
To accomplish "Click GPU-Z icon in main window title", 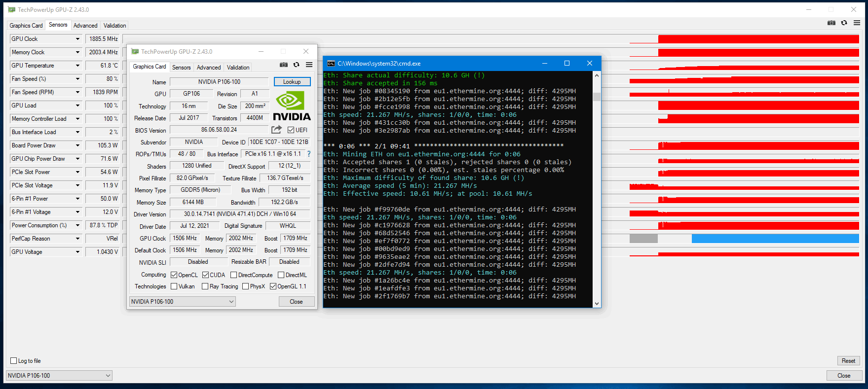I will click(x=12, y=9).
